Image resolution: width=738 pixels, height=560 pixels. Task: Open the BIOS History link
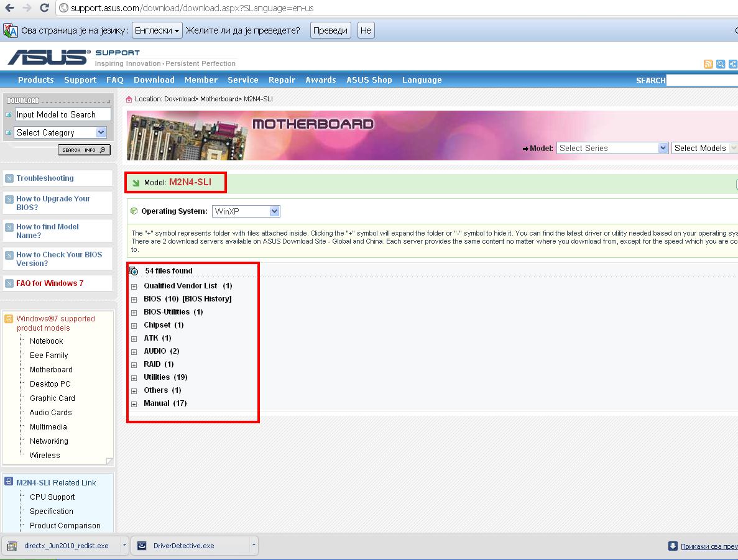206,299
